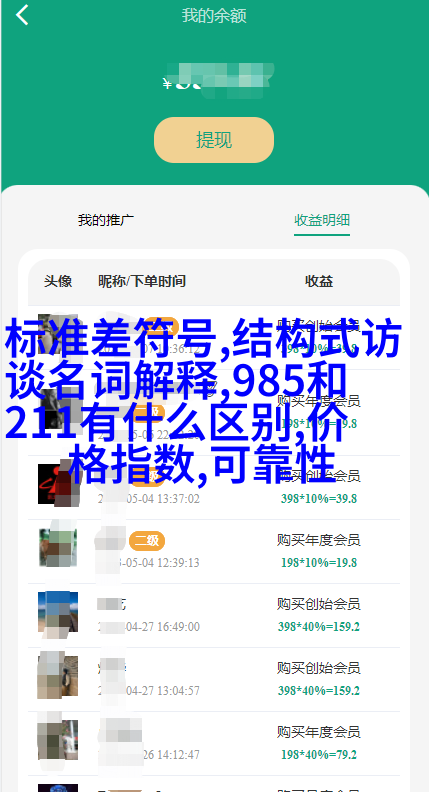Viewport: 429px width, 792px height.
Task: Switch to the 我的推广 tab
Action: 106,220
